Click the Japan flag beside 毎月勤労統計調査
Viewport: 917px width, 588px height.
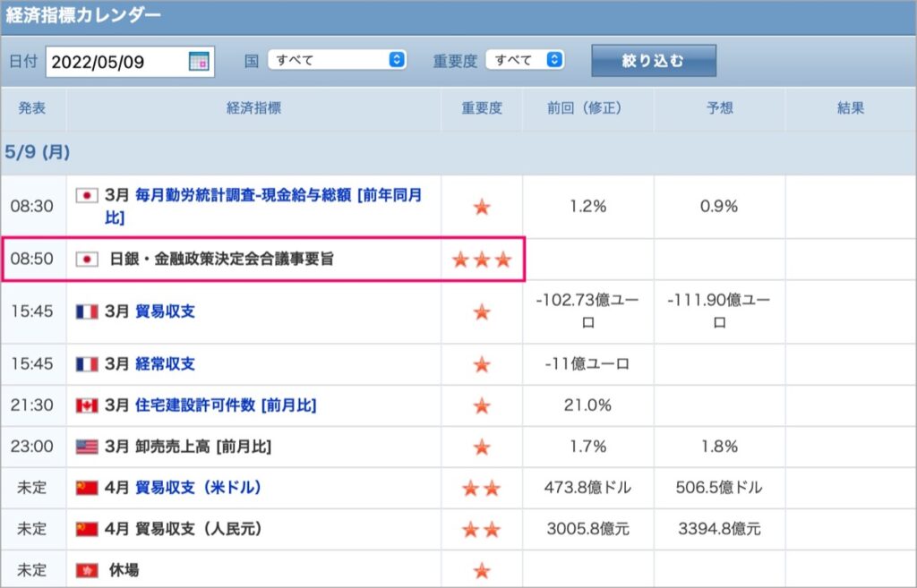tap(87, 195)
